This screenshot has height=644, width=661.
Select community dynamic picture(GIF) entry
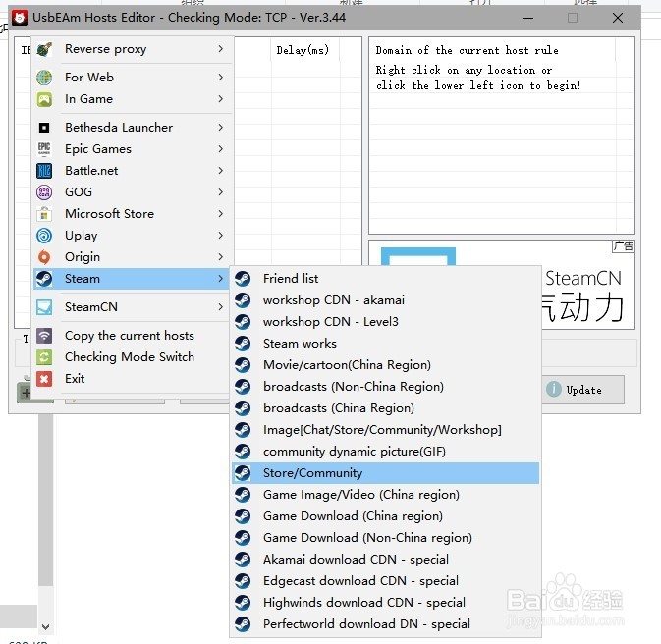[x=385, y=452]
